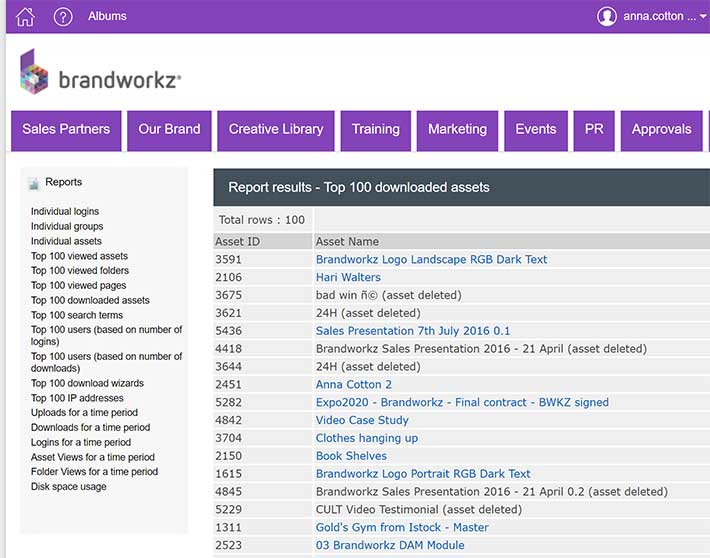Open Albums in top bar
Image resolution: width=710 pixels, height=558 pixels.
(x=107, y=16)
